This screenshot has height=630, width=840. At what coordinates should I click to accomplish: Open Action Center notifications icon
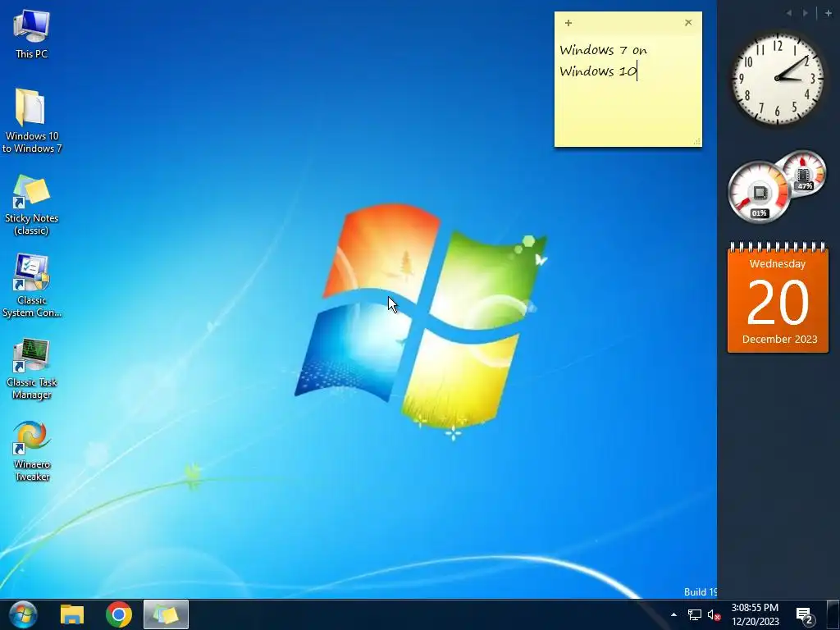tap(804, 615)
